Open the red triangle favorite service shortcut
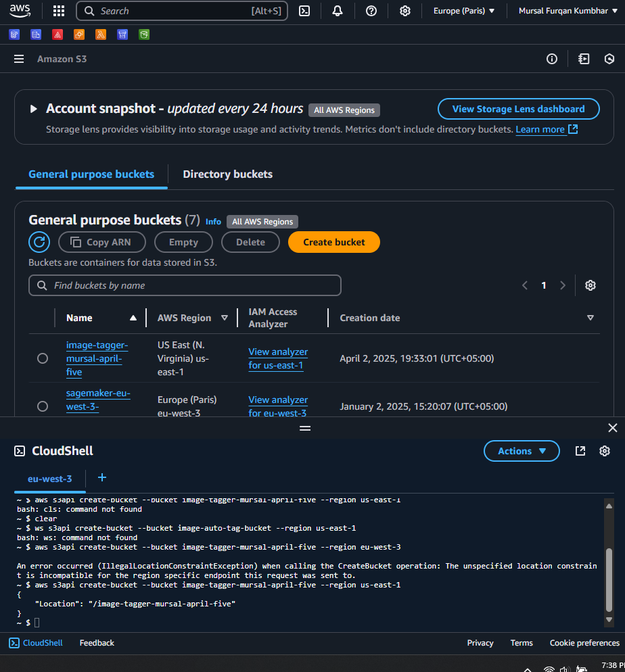The image size is (625, 672). [x=57, y=34]
